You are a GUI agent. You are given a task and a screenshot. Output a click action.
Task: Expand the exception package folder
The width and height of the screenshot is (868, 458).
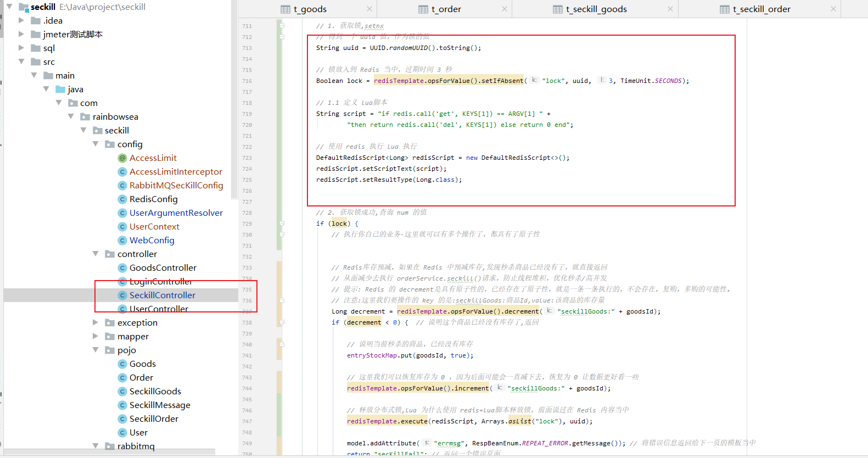point(96,322)
